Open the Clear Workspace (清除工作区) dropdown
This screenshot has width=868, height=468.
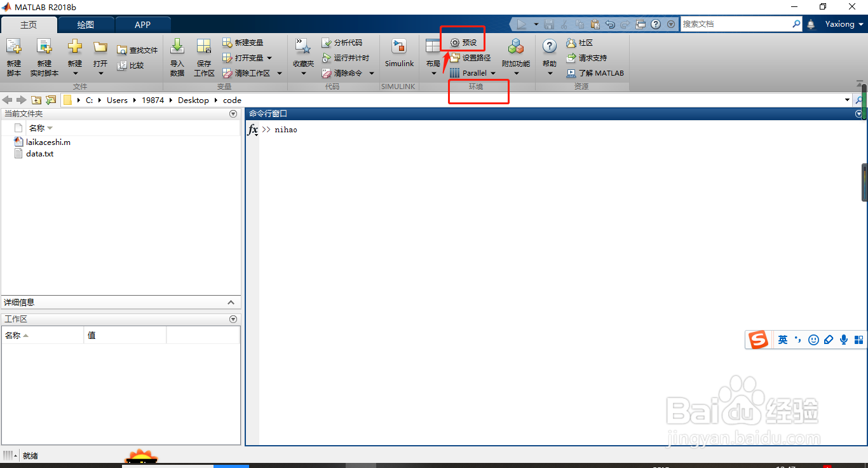[279, 73]
